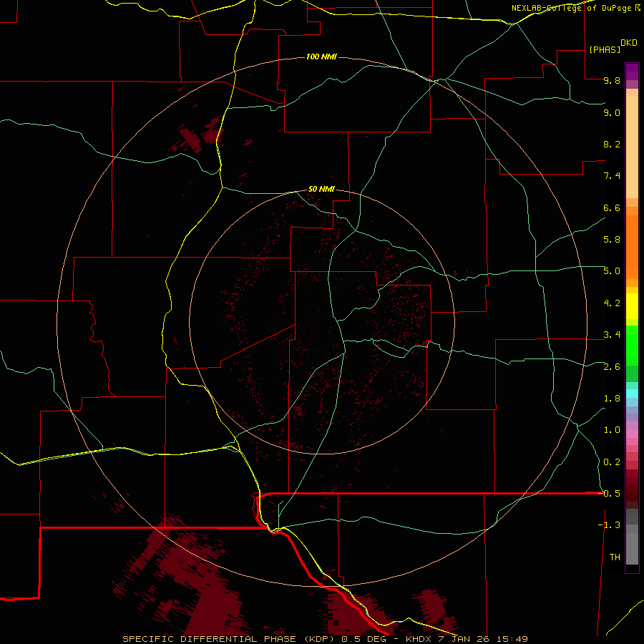Click the 7.4 scale value

coord(612,176)
